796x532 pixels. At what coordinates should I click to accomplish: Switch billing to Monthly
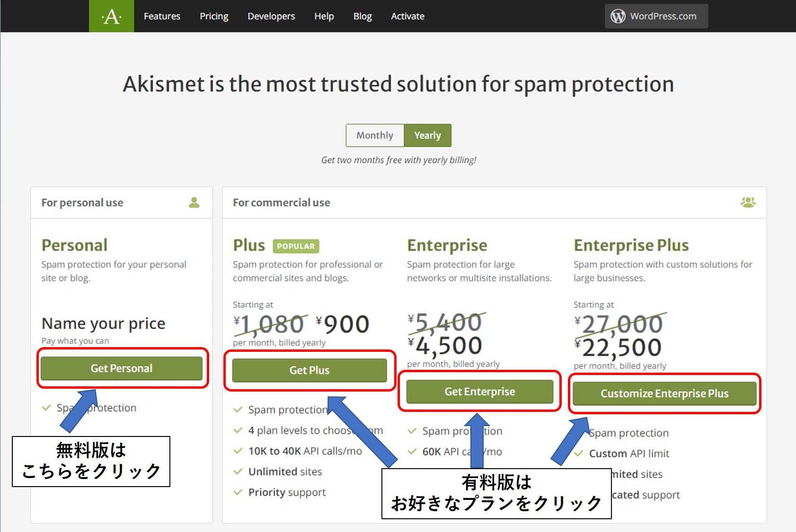[375, 135]
